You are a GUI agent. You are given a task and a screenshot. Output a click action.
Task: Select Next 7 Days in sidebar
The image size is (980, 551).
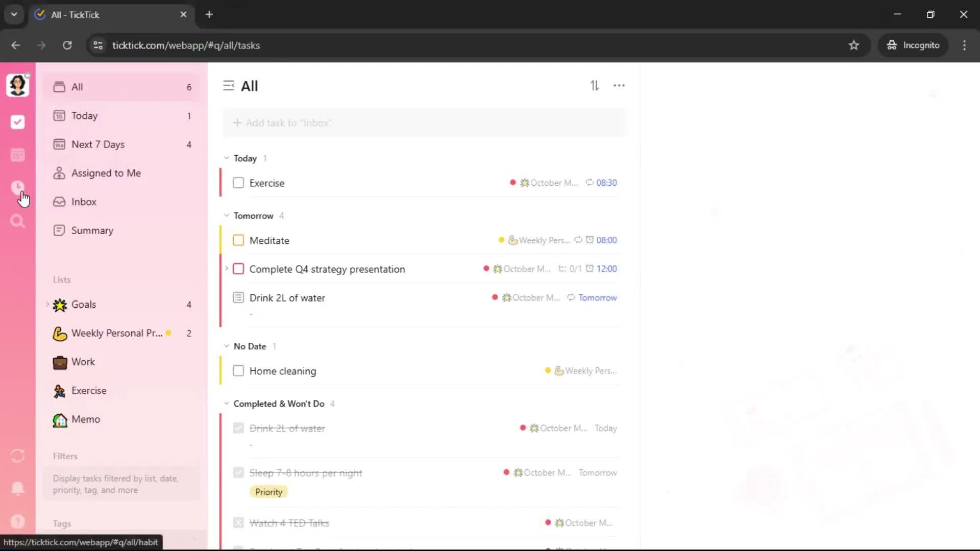tap(98, 144)
